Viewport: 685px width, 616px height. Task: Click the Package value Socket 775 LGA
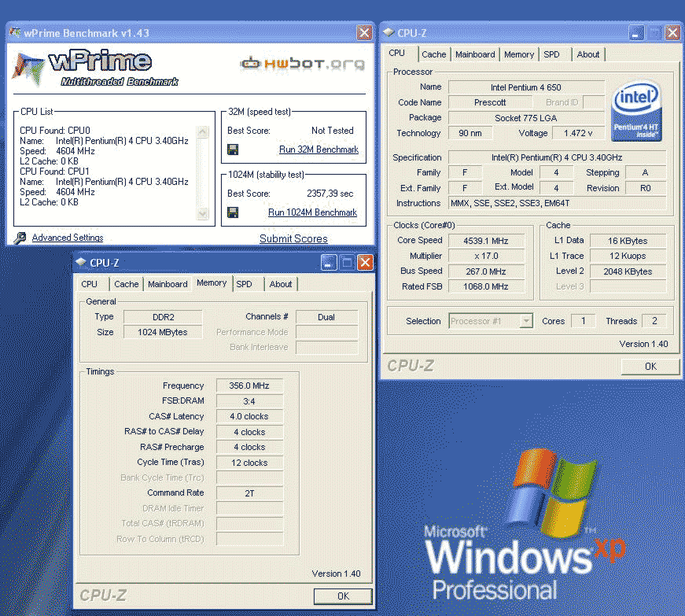[526, 118]
